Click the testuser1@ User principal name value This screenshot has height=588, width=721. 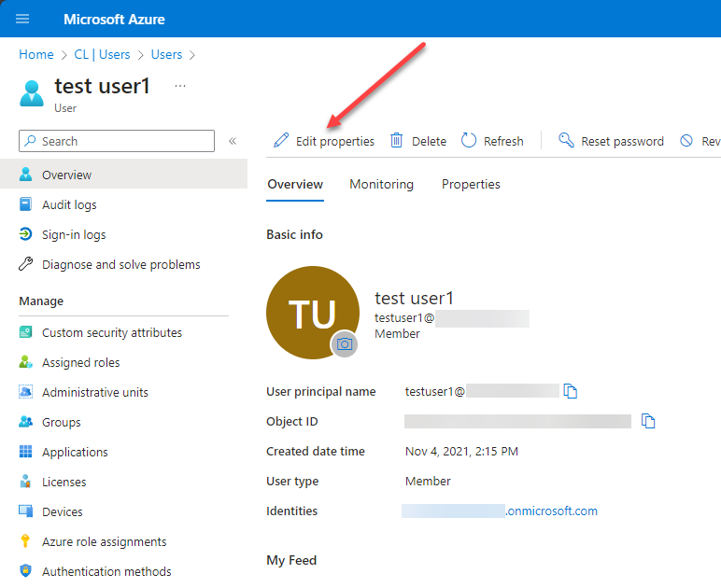(482, 391)
